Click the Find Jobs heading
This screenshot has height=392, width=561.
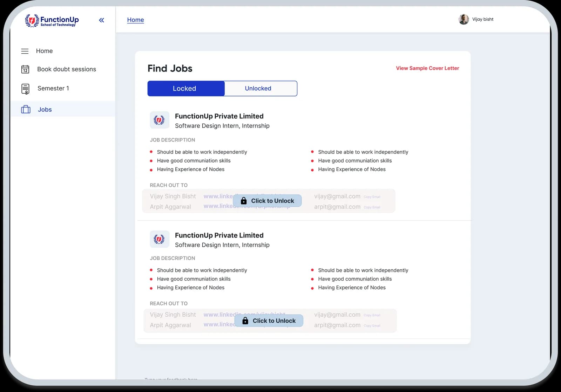[x=170, y=68]
